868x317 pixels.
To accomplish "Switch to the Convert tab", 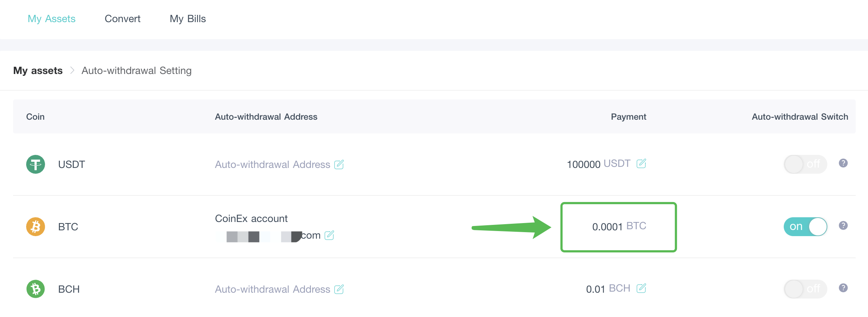I will (x=122, y=19).
